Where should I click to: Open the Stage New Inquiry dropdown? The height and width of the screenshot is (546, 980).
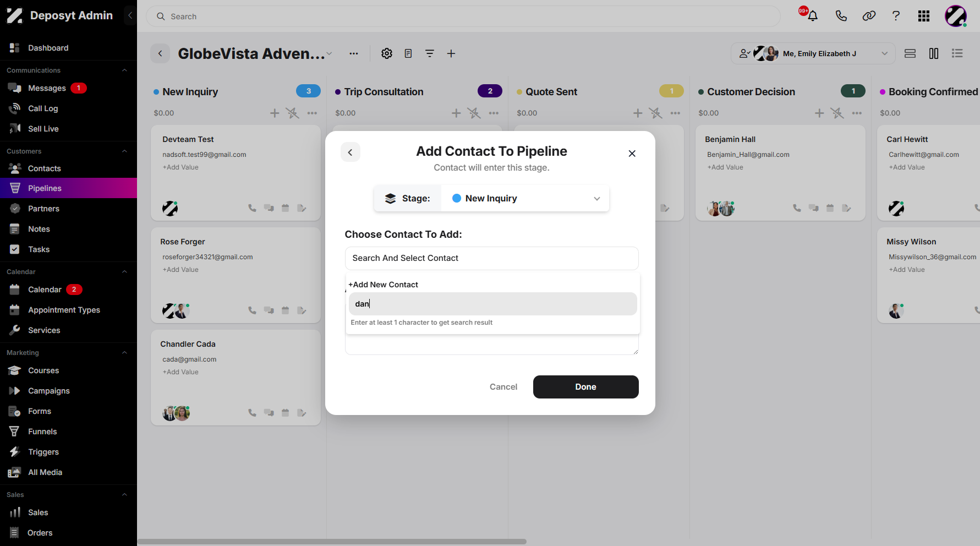tap(525, 198)
